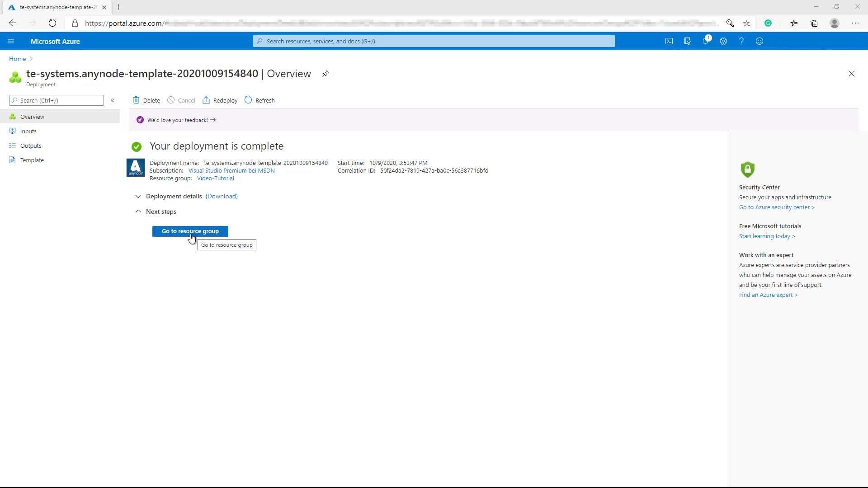Reload the browser page
This screenshot has width=868, height=488.
click(52, 23)
